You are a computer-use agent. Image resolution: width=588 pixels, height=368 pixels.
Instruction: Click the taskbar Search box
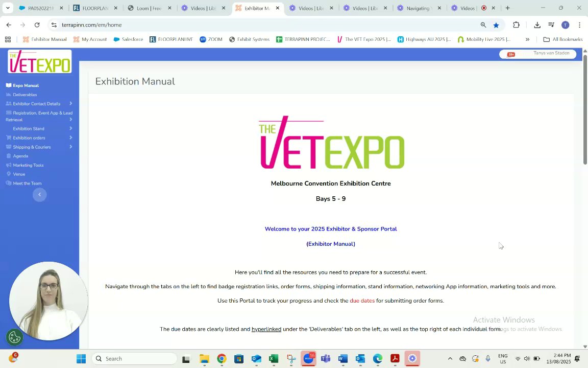pyautogui.click(x=134, y=359)
